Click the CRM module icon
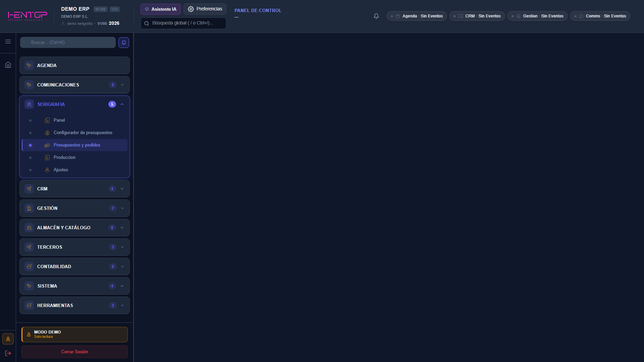The image size is (644, 362). click(x=29, y=189)
